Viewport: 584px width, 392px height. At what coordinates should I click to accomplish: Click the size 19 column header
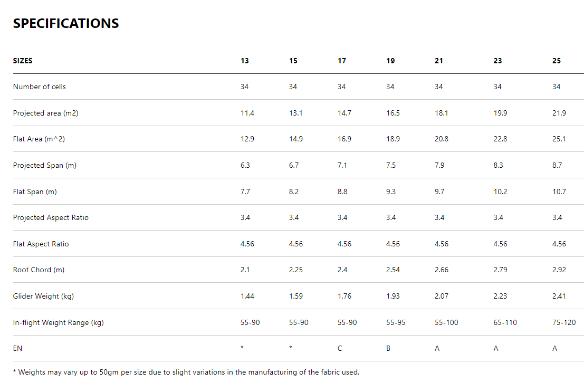[x=390, y=61]
